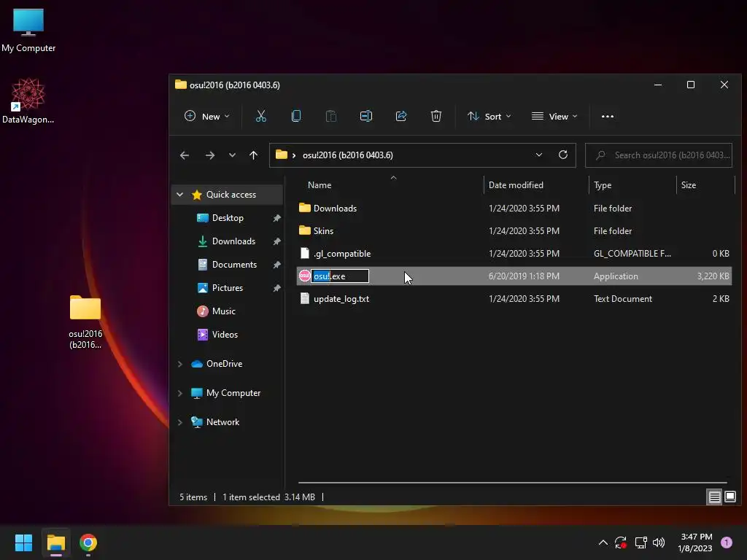Collapse the Quick access tree

tap(179, 194)
